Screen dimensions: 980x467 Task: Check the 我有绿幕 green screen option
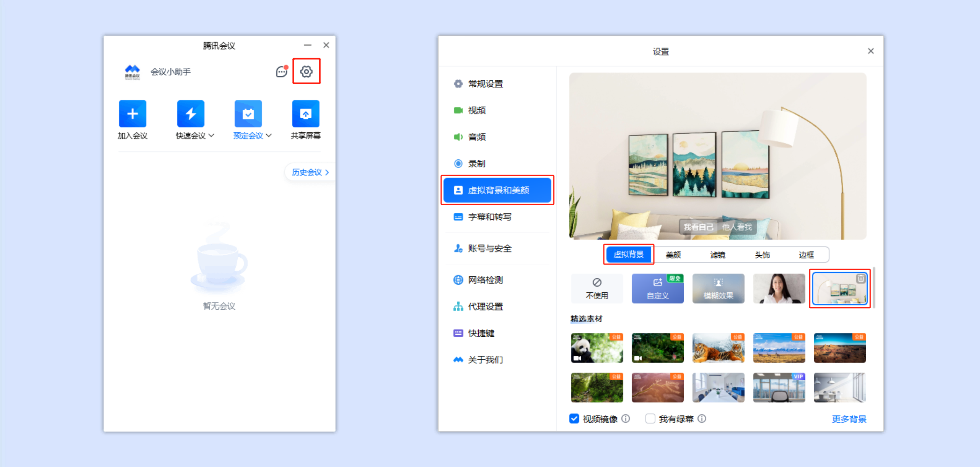(x=650, y=419)
